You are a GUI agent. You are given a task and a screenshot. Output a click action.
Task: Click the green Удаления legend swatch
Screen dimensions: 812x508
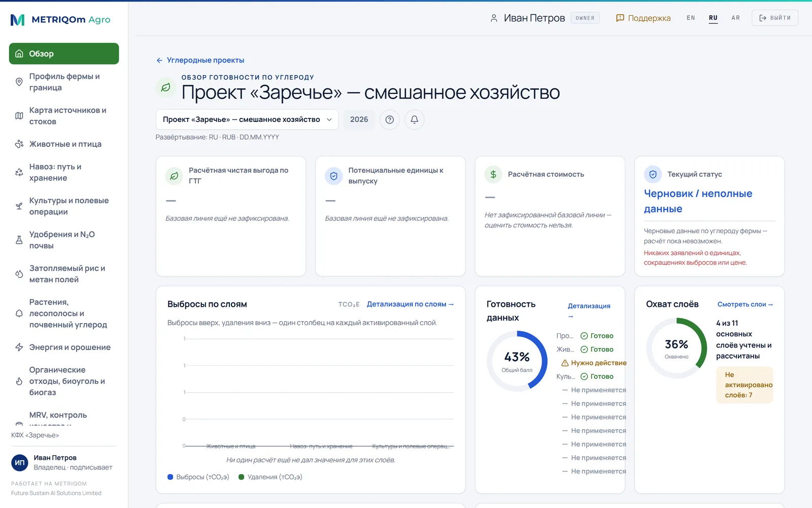242,477
